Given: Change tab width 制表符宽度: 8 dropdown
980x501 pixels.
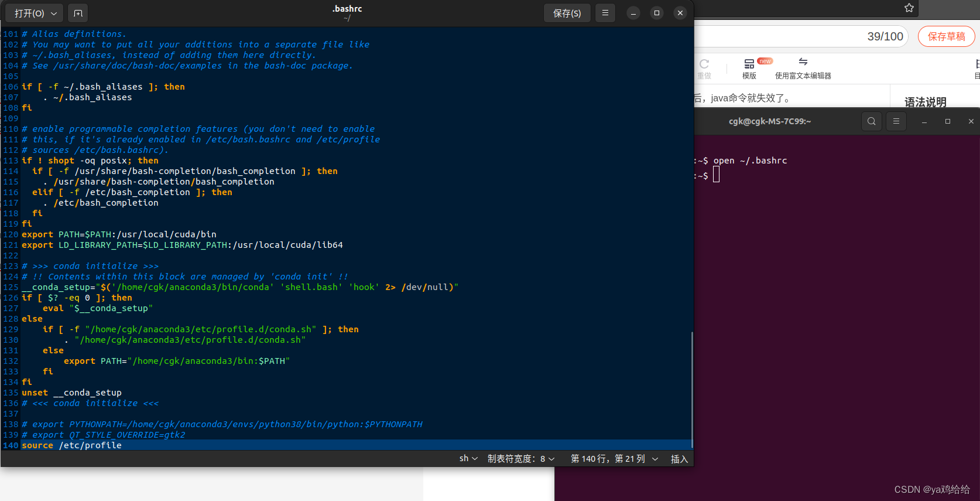Looking at the screenshot, I should (x=521, y=458).
